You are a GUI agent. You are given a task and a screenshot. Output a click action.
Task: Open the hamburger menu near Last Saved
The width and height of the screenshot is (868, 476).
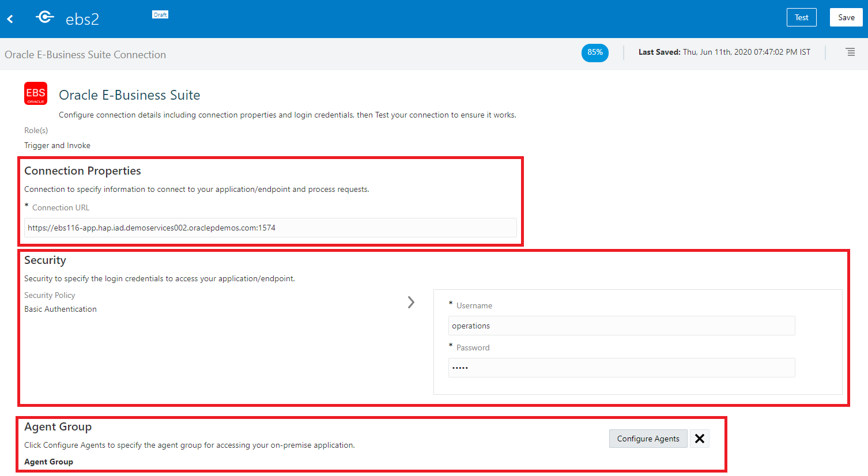tap(851, 52)
